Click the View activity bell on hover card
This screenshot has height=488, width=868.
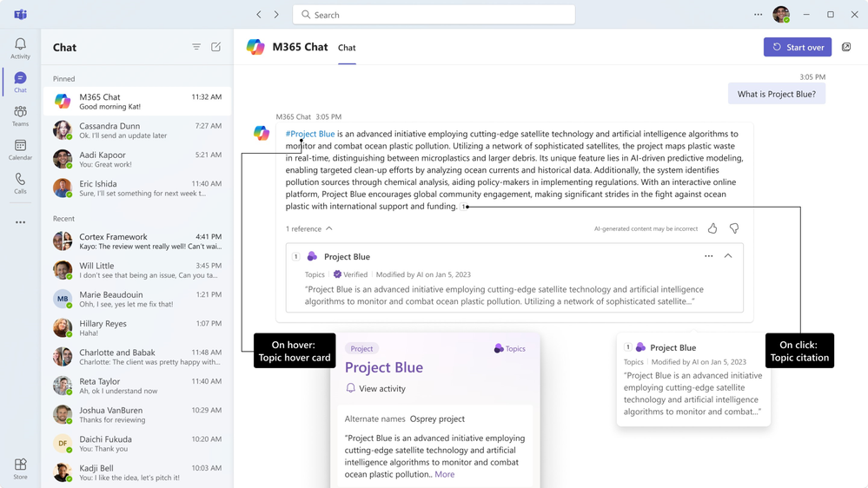click(350, 388)
